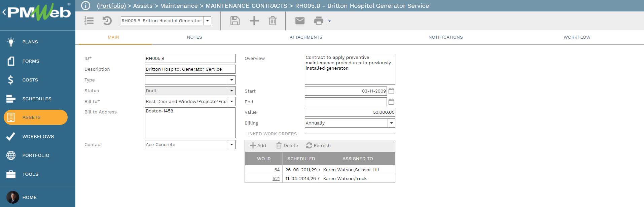Sort by WO ID column header
The image size is (644, 207).
pyautogui.click(x=264, y=159)
